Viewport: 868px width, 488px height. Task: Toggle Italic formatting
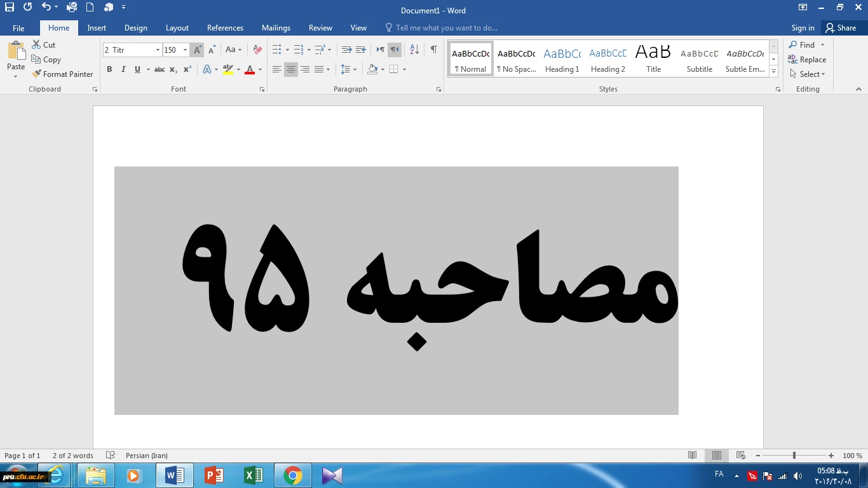coord(123,69)
